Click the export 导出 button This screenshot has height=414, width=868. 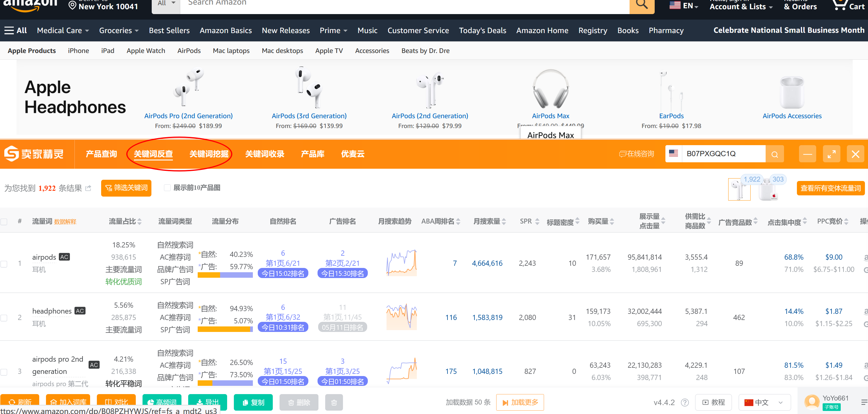[207, 402]
